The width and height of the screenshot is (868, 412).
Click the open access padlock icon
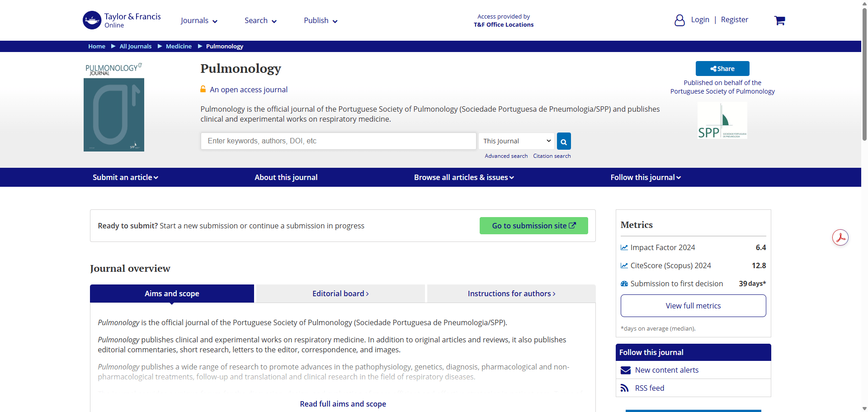pos(203,89)
